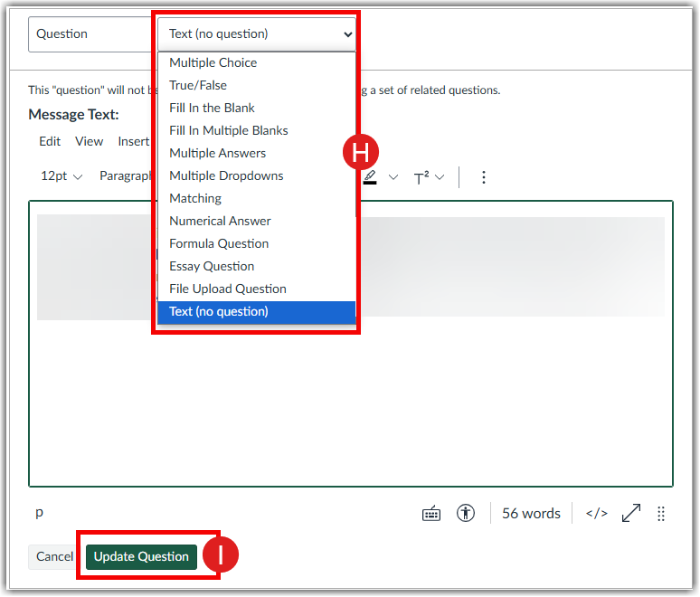
Task: Click the Update Question button
Action: [141, 556]
